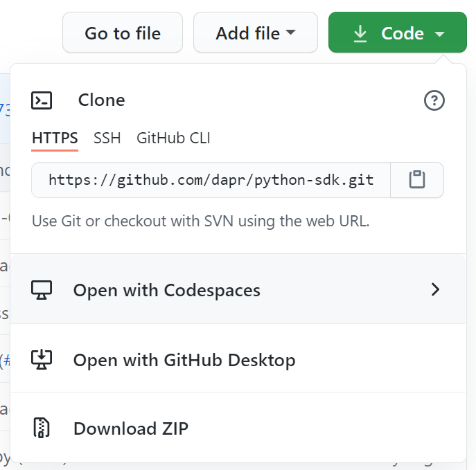
Task: Click the terminal Clone icon
Action: tap(42, 100)
